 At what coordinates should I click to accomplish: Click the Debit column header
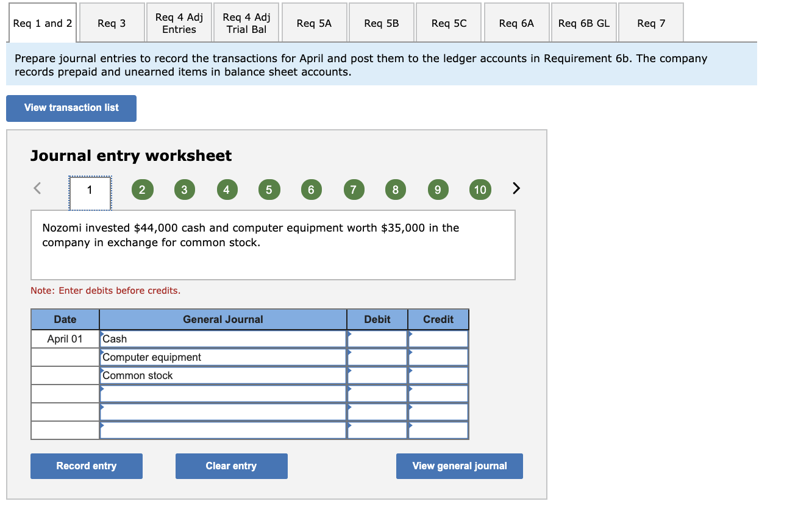click(x=377, y=319)
